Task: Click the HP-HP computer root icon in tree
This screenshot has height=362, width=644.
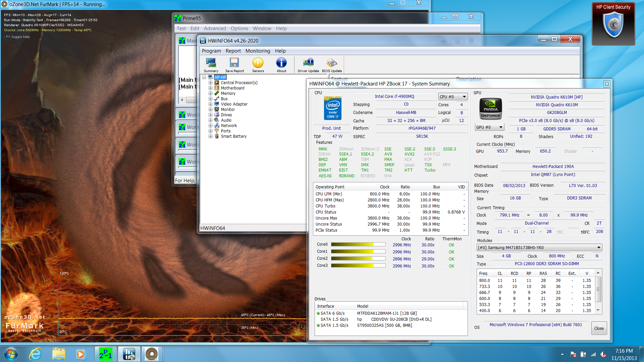Action: [x=211, y=77]
